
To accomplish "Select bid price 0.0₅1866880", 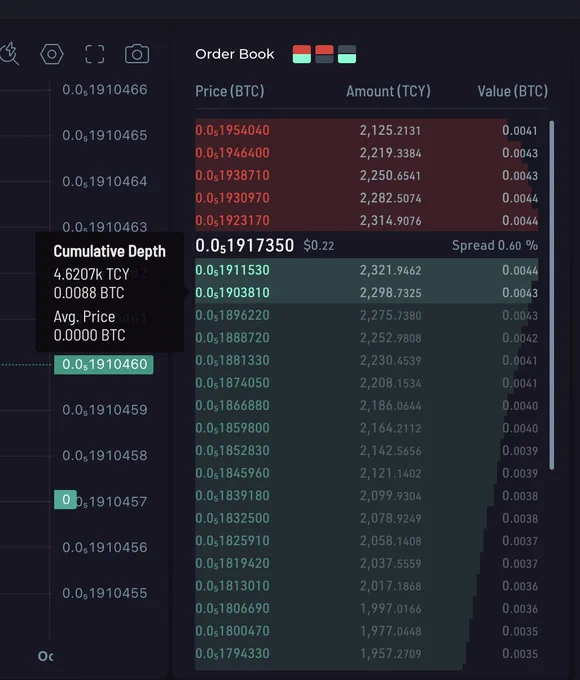I will point(233,405).
